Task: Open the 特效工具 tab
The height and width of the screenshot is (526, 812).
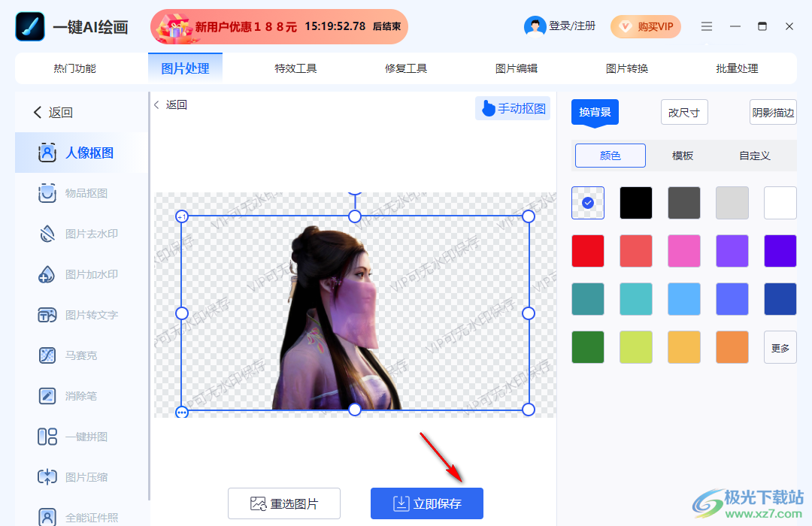Action: [295, 68]
